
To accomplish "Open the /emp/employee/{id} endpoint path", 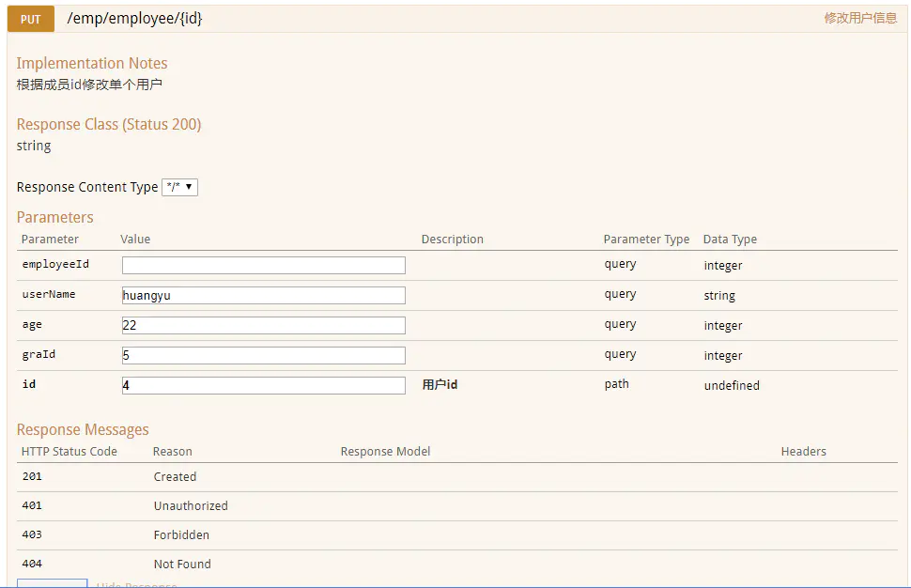I will point(135,18).
